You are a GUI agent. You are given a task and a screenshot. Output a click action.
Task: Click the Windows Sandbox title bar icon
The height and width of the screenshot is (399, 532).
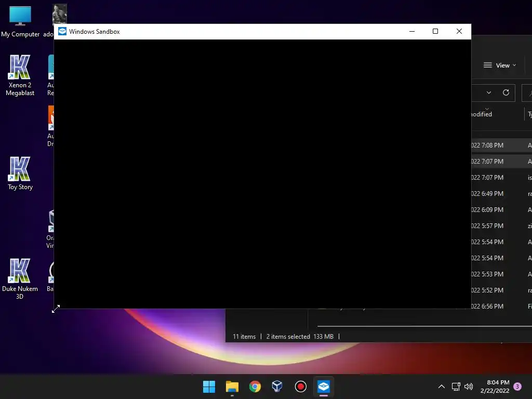click(x=62, y=32)
